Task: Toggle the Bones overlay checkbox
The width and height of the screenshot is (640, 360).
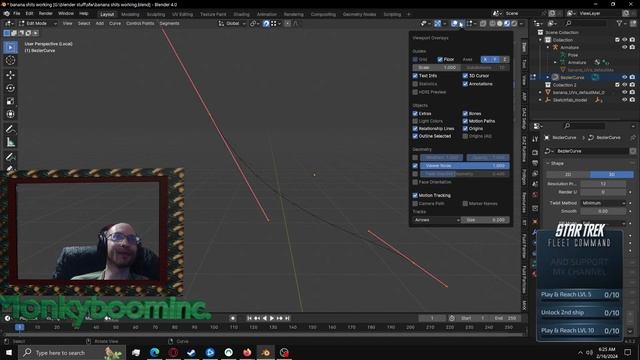Action: click(465, 113)
